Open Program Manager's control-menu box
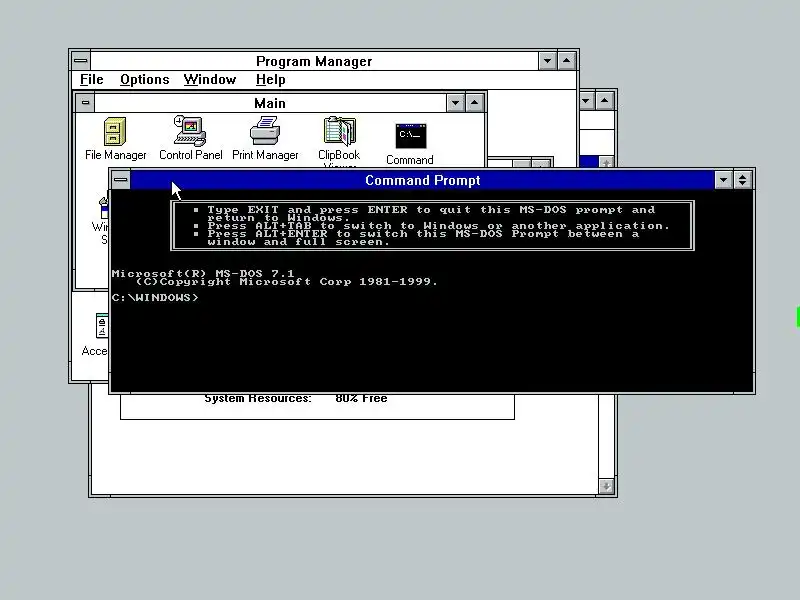800x600 pixels. tap(81, 61)
